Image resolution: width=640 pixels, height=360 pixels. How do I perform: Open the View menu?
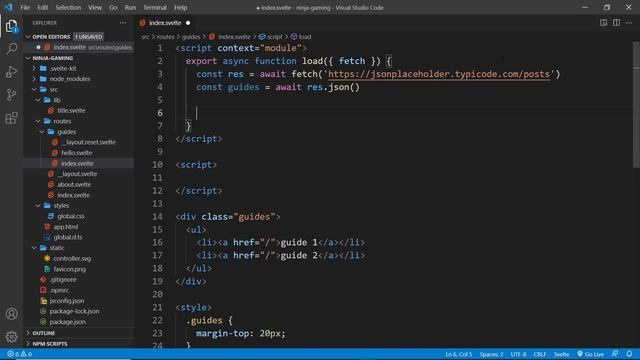(95, 7)
